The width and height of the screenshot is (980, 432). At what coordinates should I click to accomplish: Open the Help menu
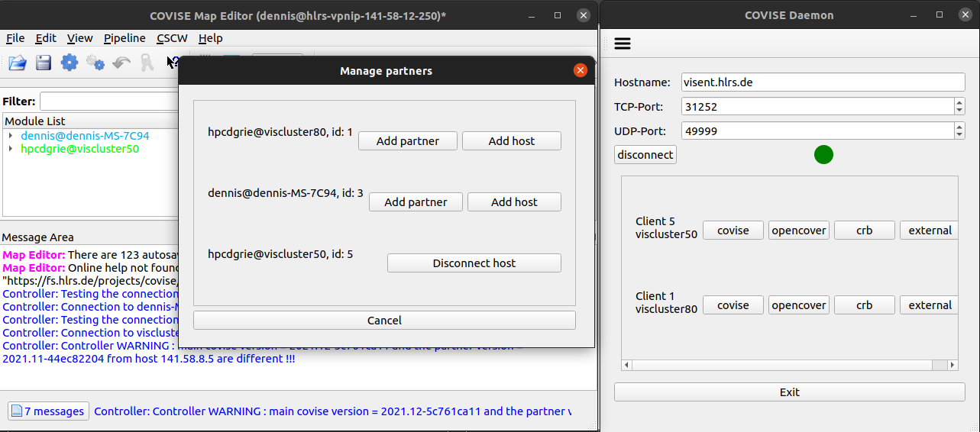click(x=210, y=38)
